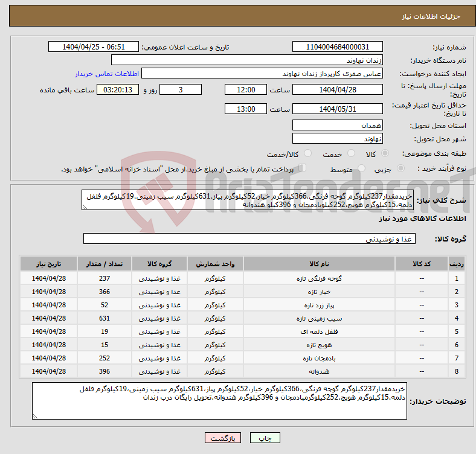Screen dimensions: 476x454
Task: Click the توضیحات خریدار notes textarea
Action: pos(219,401)
